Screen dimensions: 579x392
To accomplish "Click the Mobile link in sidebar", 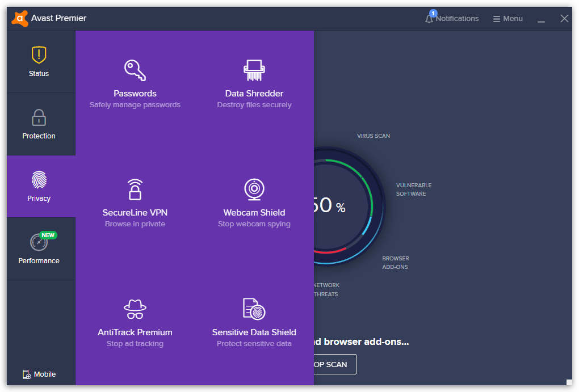I will 39,374.
